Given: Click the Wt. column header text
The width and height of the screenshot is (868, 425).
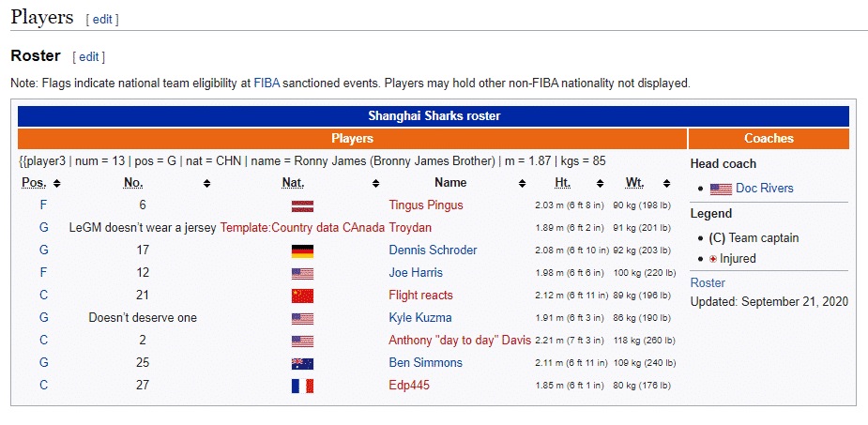Looking at the screenshot, I should click(x=634, y=183).
